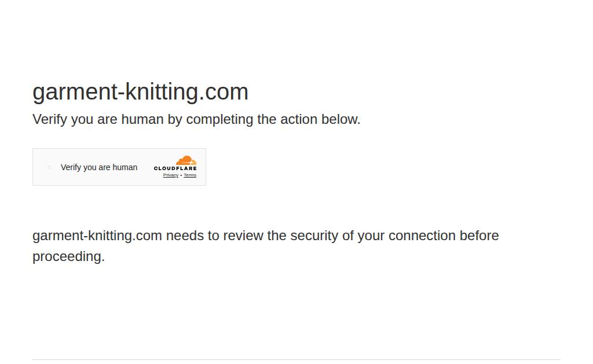Click the security review message paragraph
The height and width of the screenshot is (364, 593).
tap(265, 246)
